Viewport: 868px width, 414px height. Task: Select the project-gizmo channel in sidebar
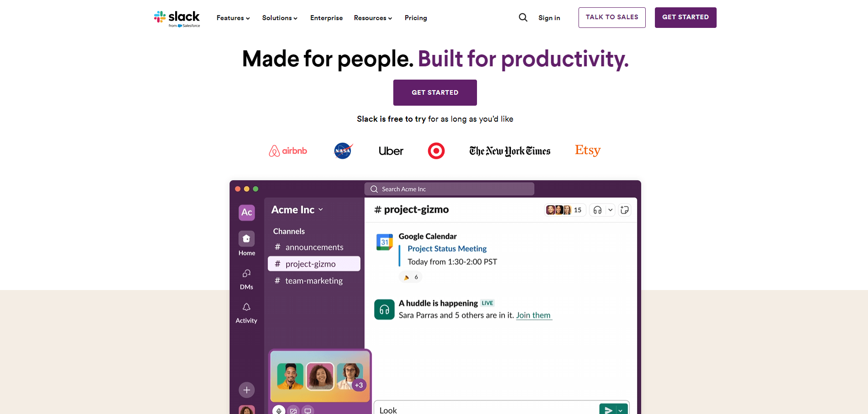point(314,263)
